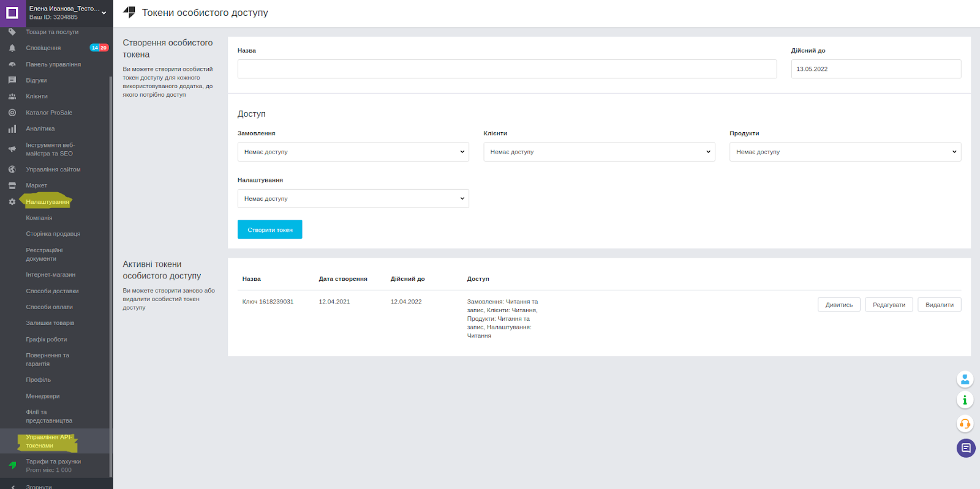Open the orange headset support icon
980x489 pixels.
pyautogui.click(x=965, y=424)
